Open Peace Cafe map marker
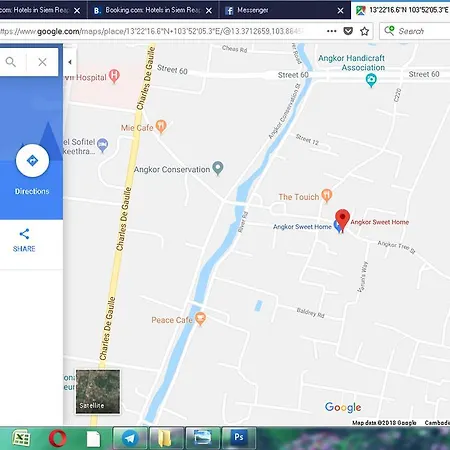Image resolution: width=450 pixels, height=450 pixels. (200, 319)
